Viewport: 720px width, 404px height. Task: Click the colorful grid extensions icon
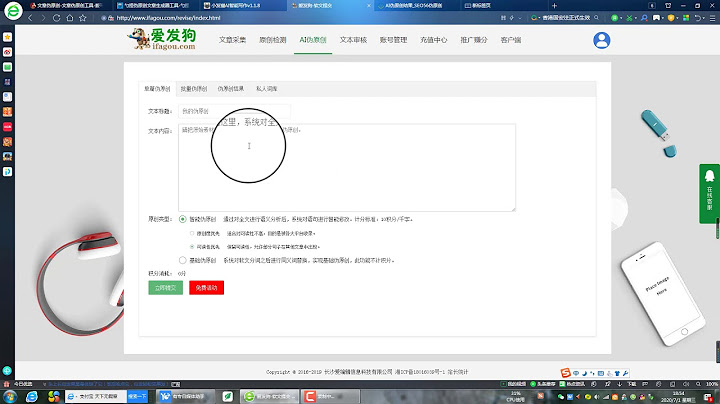tap(686, 18)
